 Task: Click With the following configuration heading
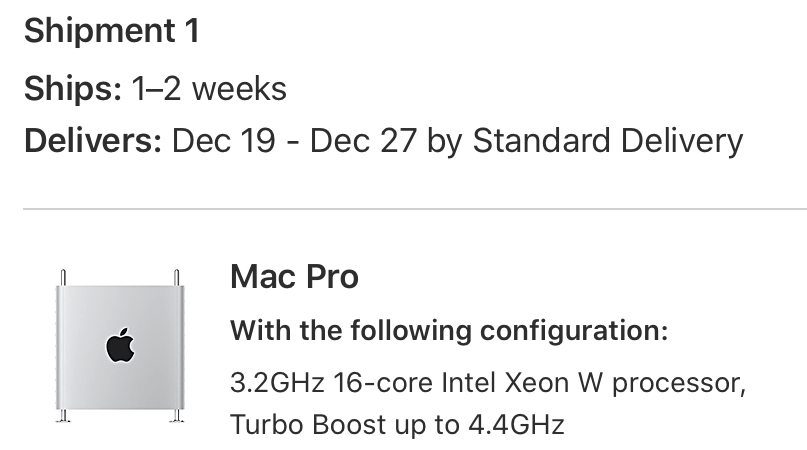click(x=449, y=331)
